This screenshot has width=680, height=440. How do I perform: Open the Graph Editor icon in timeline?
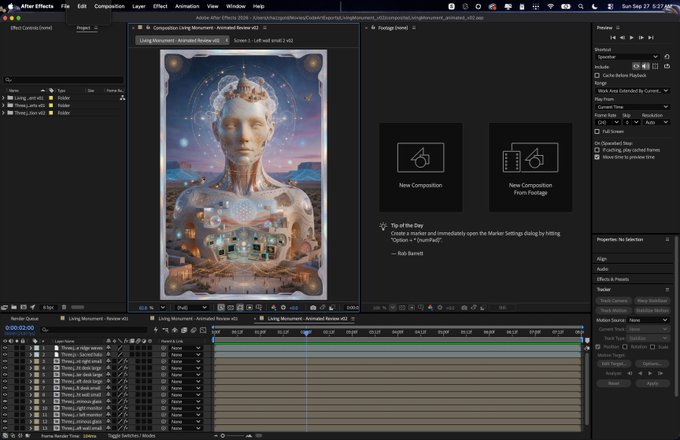click(x=203, y=330)
